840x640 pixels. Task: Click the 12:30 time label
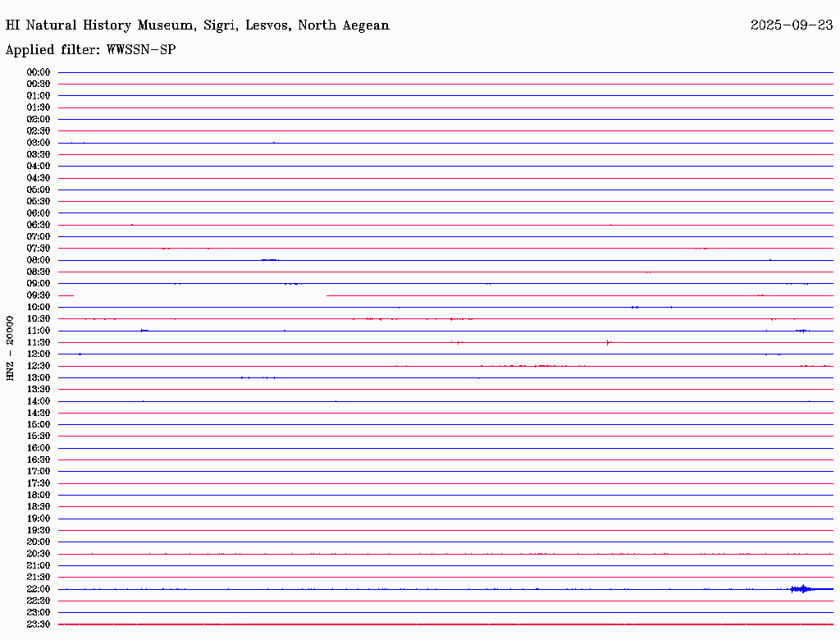(39, 366)
